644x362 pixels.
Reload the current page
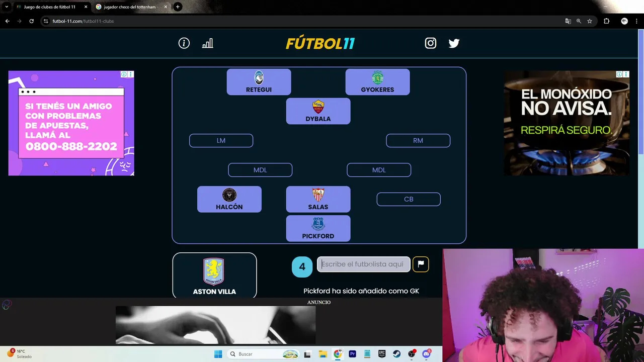tap(31, 21)
